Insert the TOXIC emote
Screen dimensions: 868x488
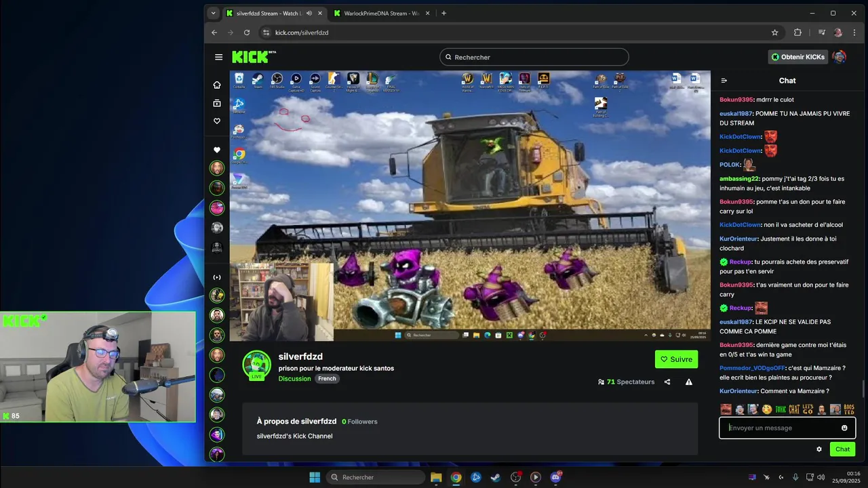[x=781, y=409]
